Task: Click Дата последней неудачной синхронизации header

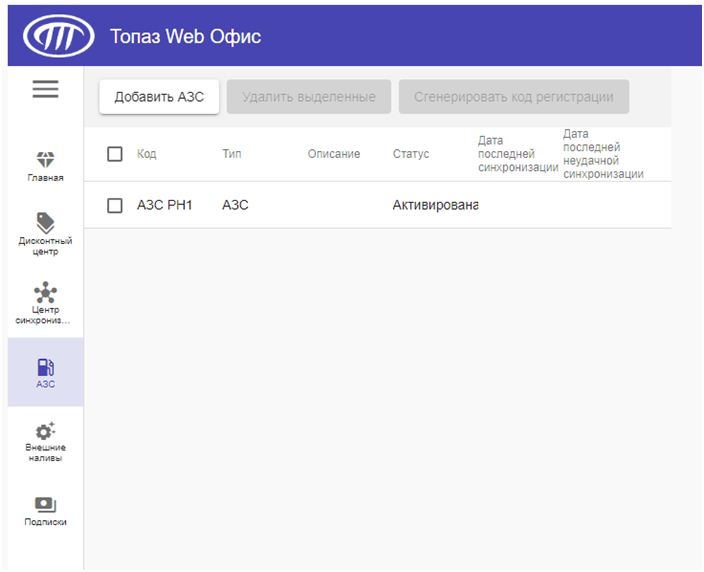Action: pos(603,154)
